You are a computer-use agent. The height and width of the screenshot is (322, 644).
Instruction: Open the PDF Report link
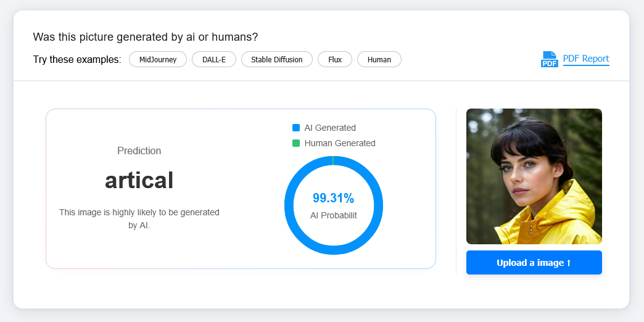pos(585,59)
